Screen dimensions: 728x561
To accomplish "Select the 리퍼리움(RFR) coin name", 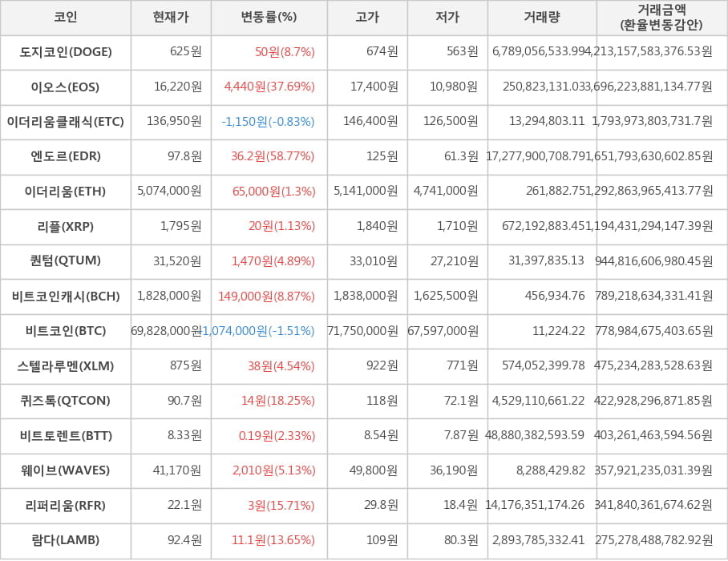I will tap(66, 506).
